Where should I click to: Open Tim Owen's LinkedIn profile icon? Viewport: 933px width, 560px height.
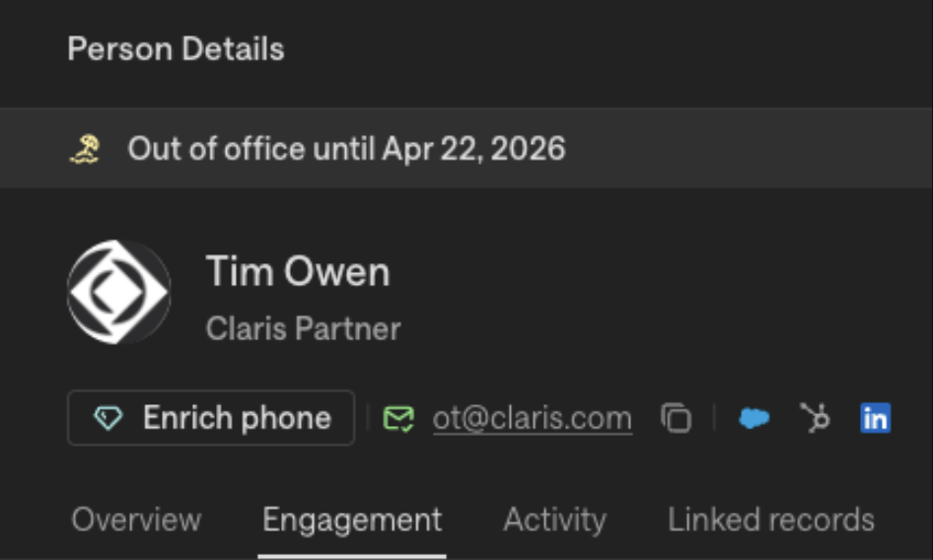(875, 418)
